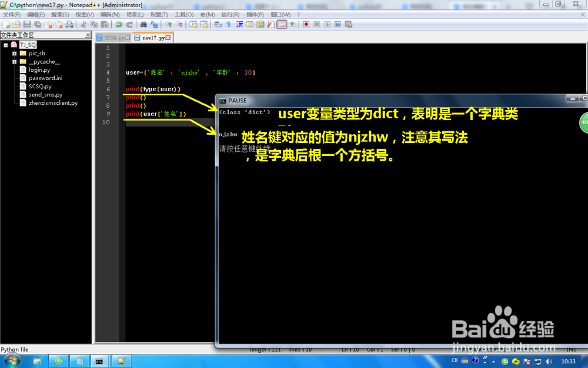
Task: Close the 文件夹工作区 panel
Action: pyautogui.click(x=88, y=35)
